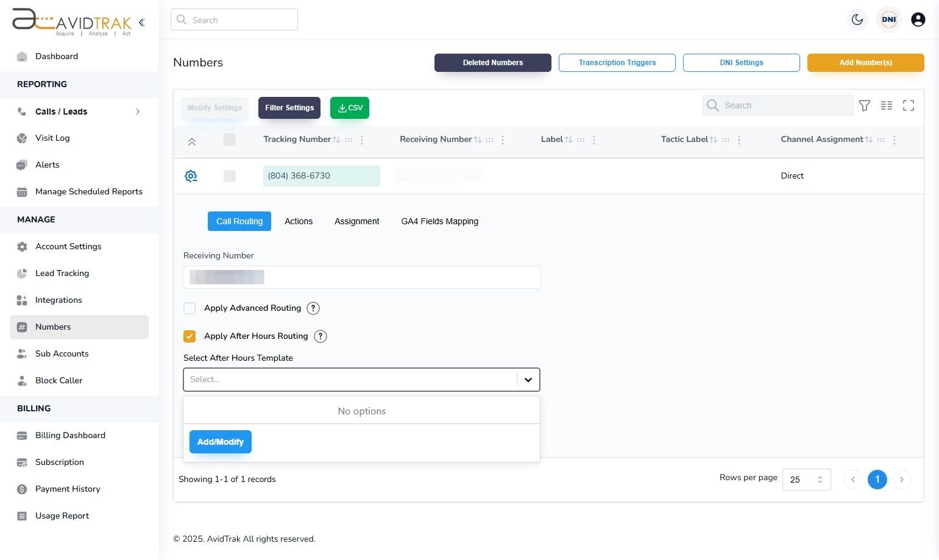Click the table Search field
This screenshot has width=939, height=560.
click(x=778, y=105)
